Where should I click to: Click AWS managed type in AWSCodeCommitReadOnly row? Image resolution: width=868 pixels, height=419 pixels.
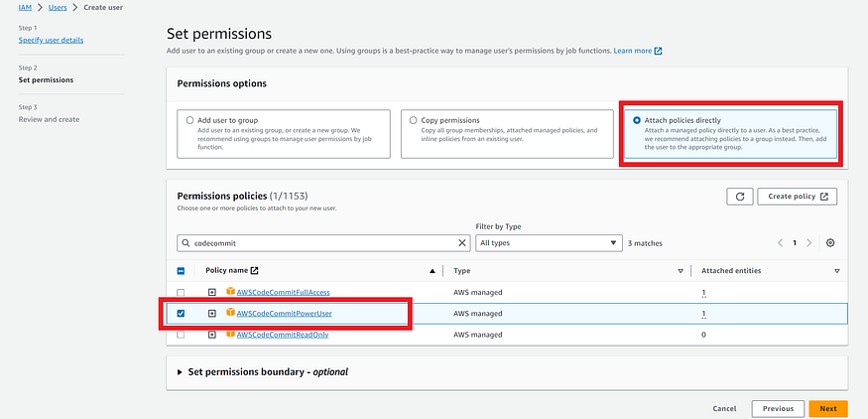[478, 335]
